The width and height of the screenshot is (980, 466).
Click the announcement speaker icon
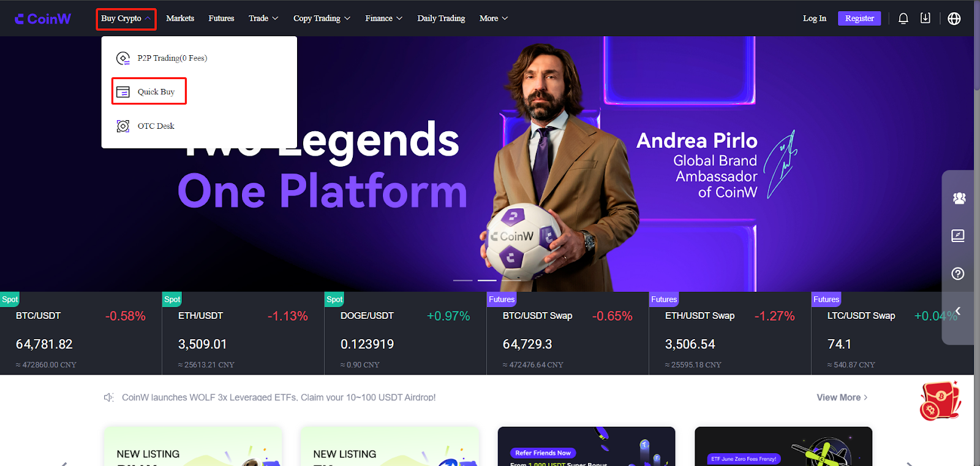coord(109,397)
